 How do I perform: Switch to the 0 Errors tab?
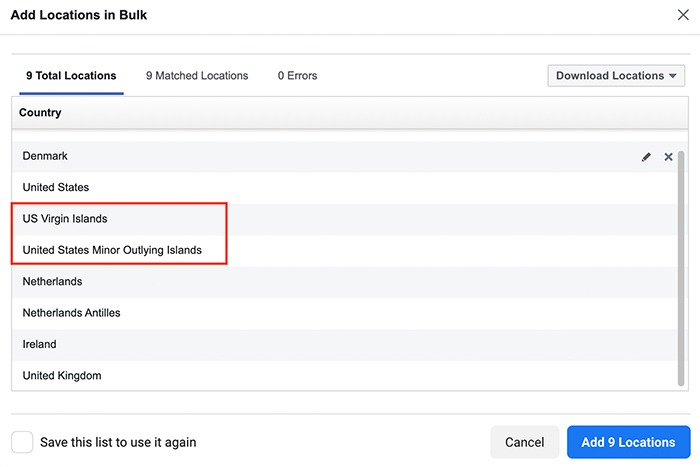297,76
